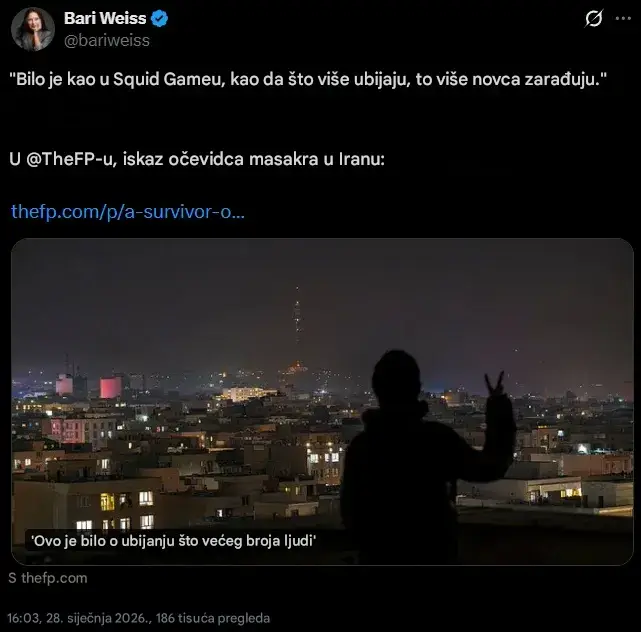Open the 16:03 tweet timestamp
Image resolution: width=641 pixels, height=632 pixels.
click(22, 618)
